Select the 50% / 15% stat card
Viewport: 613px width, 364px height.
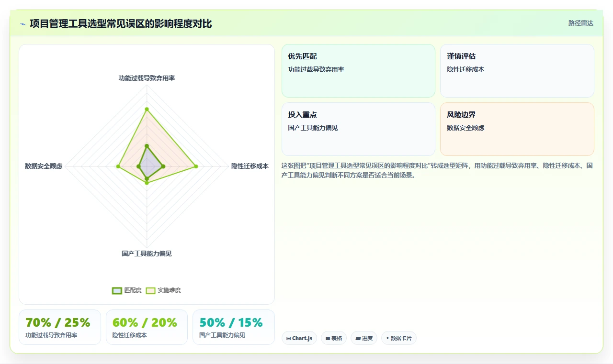pos(234,327)
